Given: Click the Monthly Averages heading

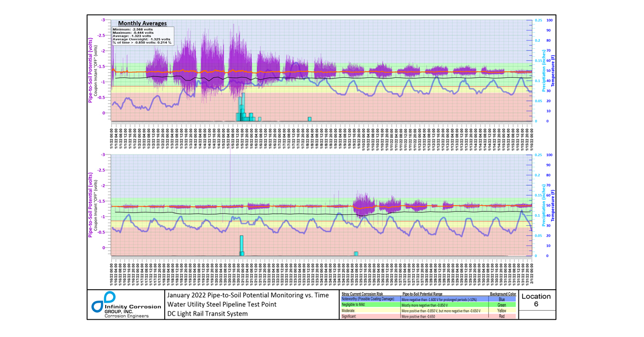Looking at the screenshot, I should click(142, 24).
